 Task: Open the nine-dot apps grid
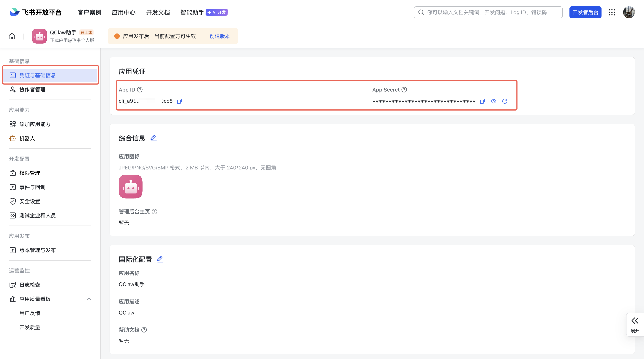tap(612, 12)
